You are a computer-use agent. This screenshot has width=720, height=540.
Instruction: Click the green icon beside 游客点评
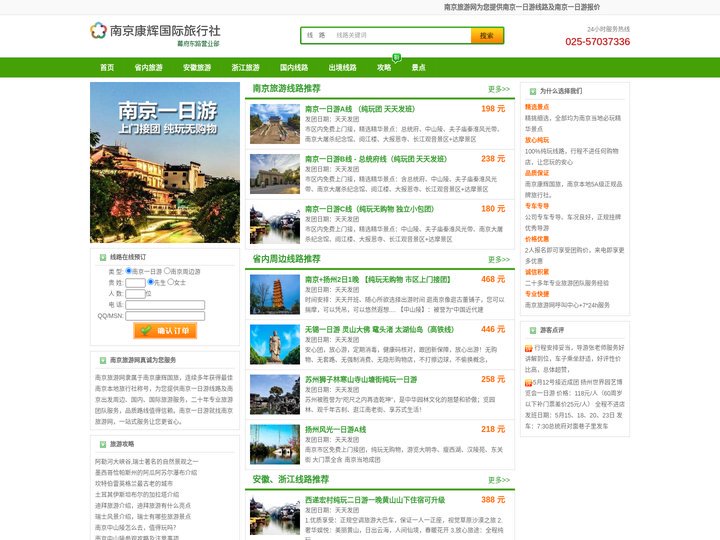point(533,331)
